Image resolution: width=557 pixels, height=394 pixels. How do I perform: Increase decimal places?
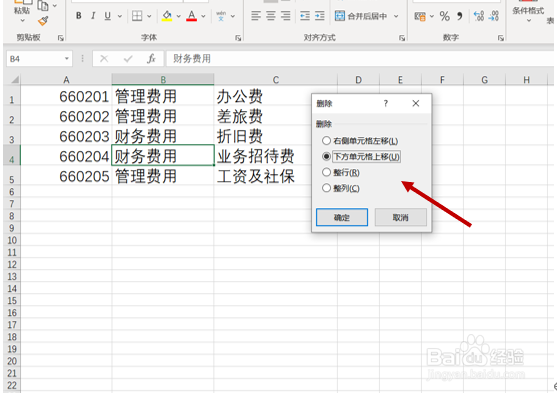coord(479,16)
